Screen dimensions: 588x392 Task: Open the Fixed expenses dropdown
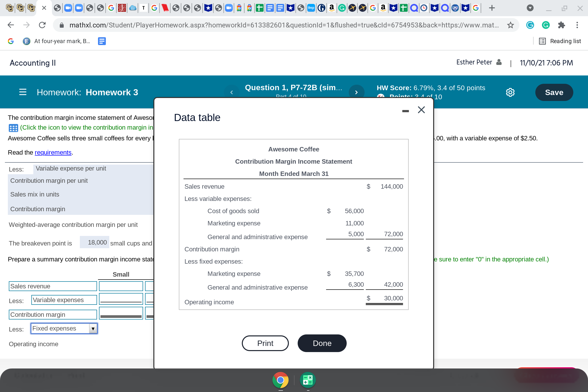(93, 329)
